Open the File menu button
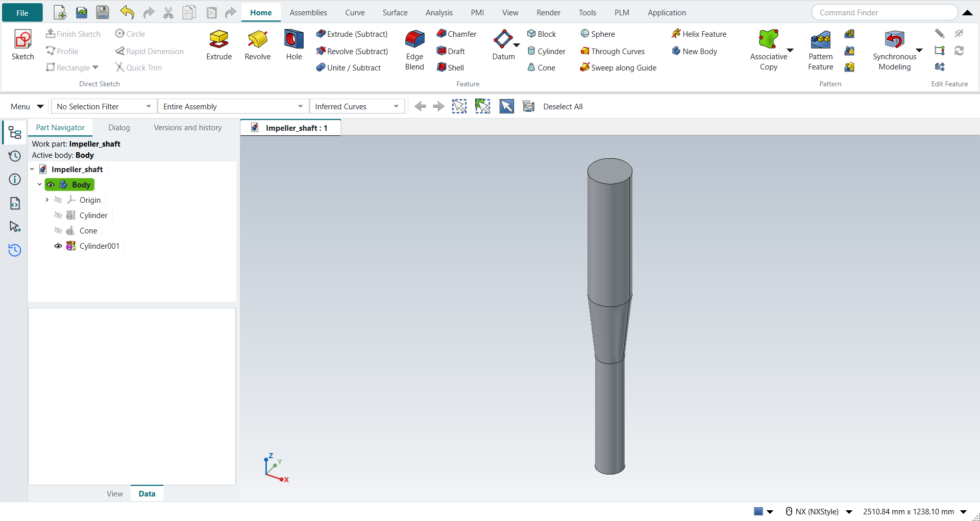980x521 pixels. pos(22,13)
